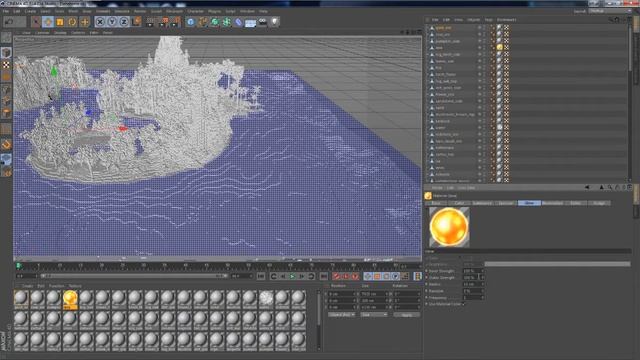Open the Assign tab
Image resolution: width=640 pixels, height=360 pixels.
coord(599,203)
